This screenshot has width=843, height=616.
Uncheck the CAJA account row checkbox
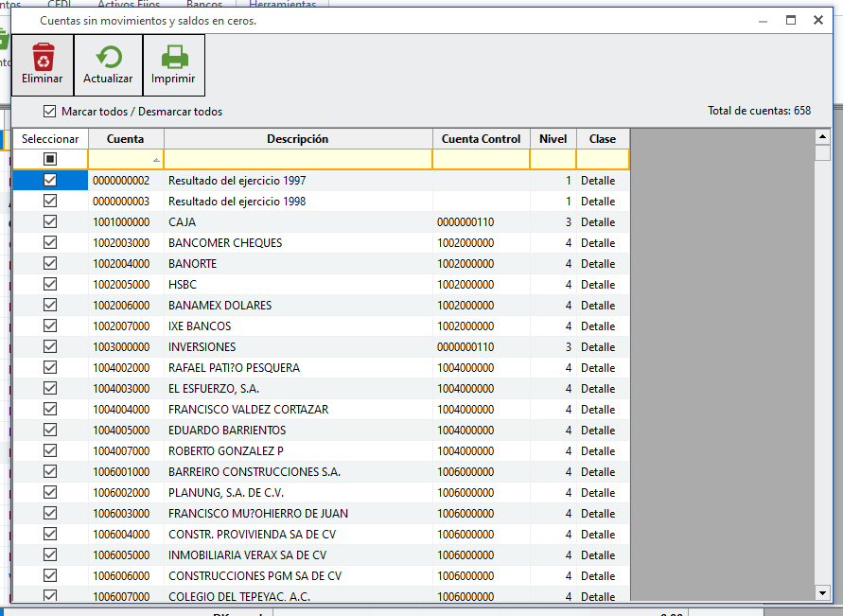coord(50,222)
